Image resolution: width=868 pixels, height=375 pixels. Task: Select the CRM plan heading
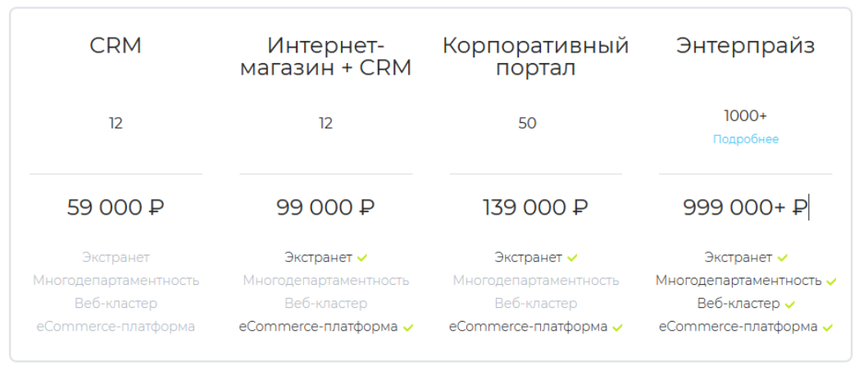(116, 45)
